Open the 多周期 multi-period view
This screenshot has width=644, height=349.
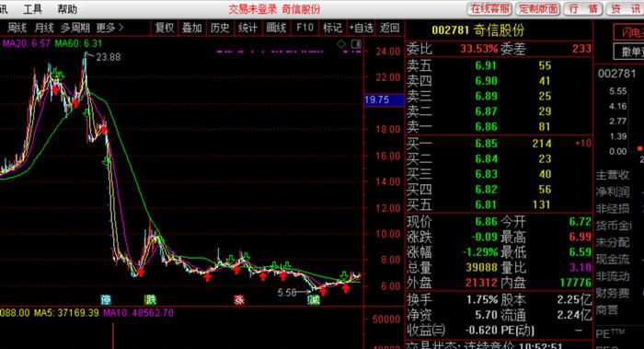[75, 28]
